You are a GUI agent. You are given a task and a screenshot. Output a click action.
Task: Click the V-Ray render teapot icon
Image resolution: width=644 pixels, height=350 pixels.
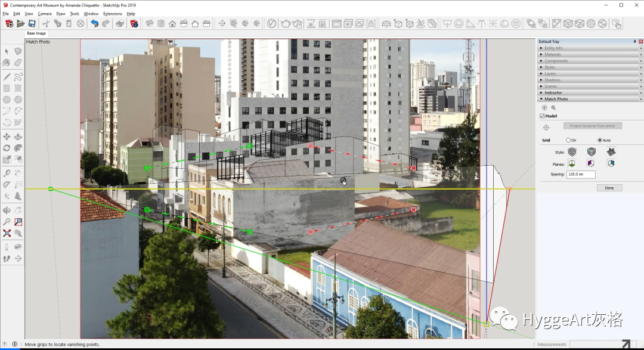click(x=286, y=24)
